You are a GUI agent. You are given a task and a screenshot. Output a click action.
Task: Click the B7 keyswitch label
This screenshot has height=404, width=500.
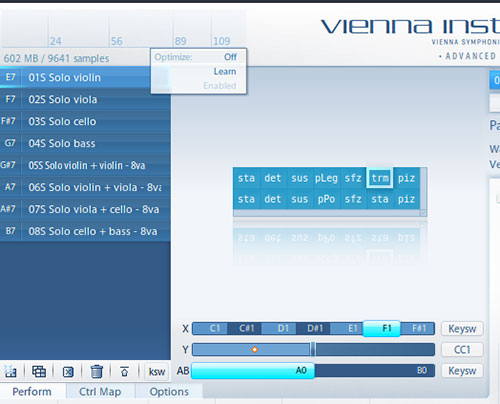(10, 231)
